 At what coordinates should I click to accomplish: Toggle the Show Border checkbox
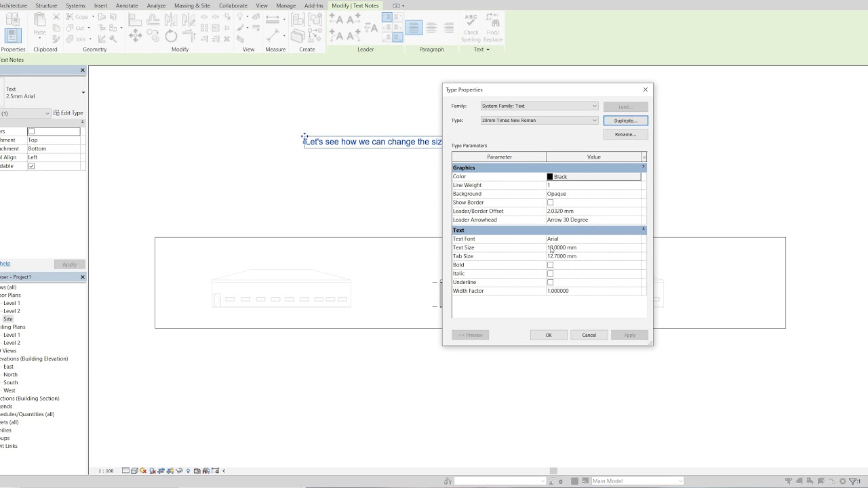tap(550, 203)
